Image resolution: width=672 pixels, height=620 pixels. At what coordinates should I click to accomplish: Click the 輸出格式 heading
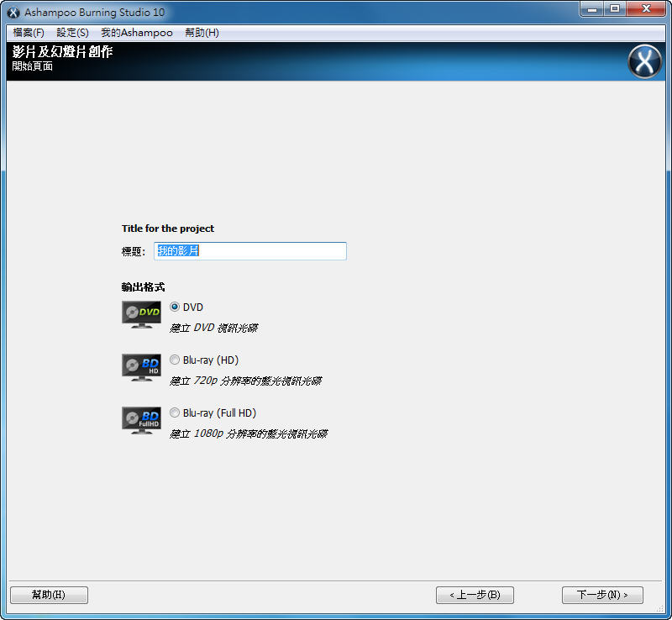pos(143,287)
